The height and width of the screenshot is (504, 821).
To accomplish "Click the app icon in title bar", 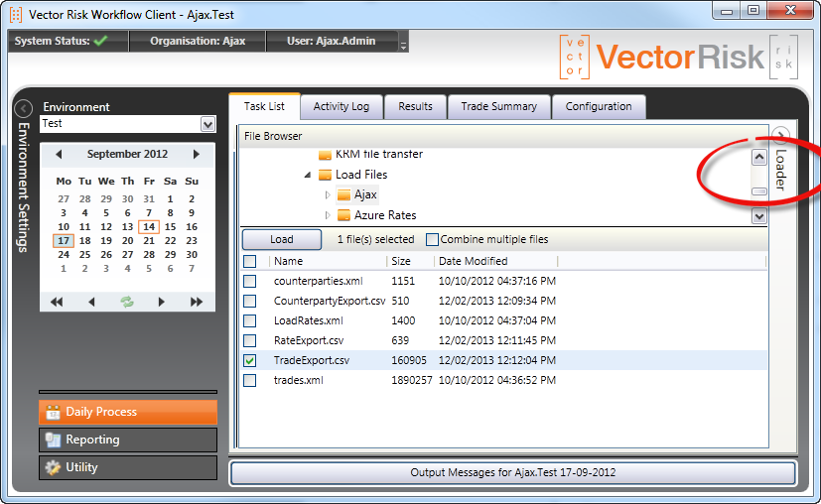I will (x=16, y=15).
